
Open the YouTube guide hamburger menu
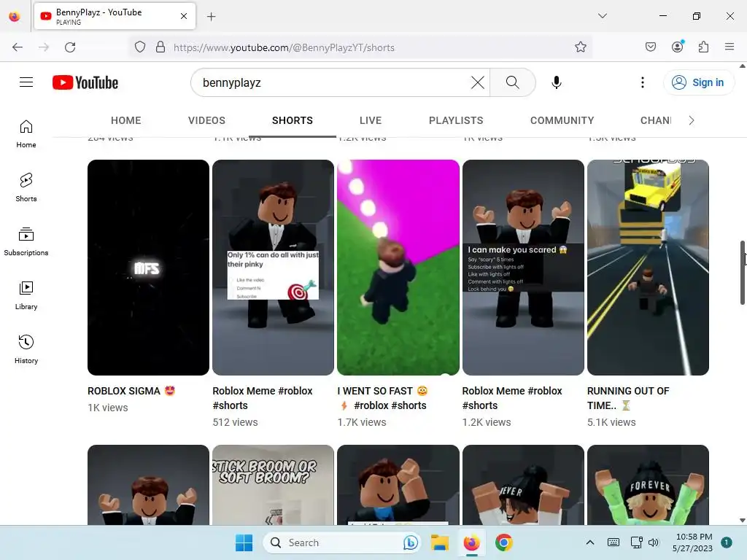coord(26,82)
